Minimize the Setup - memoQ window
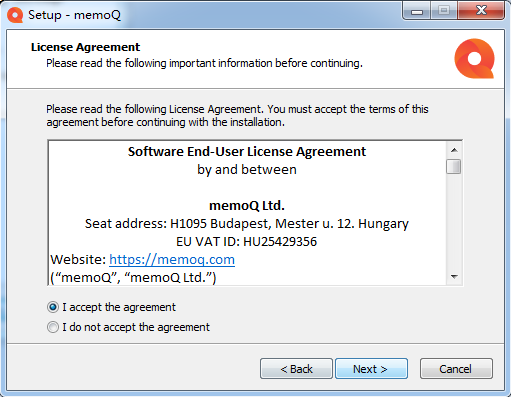This screenshot has width=511, height=397. (x=417, y=11)
